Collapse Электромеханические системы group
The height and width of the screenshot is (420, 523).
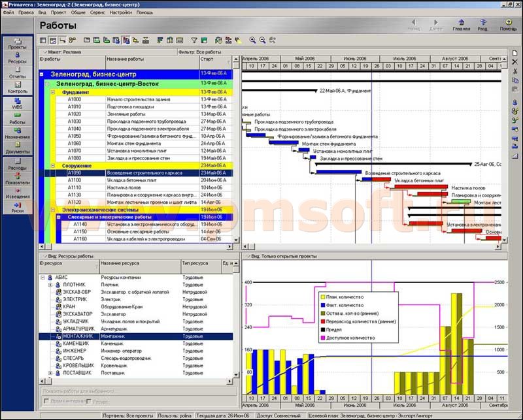tap(53, 210)
